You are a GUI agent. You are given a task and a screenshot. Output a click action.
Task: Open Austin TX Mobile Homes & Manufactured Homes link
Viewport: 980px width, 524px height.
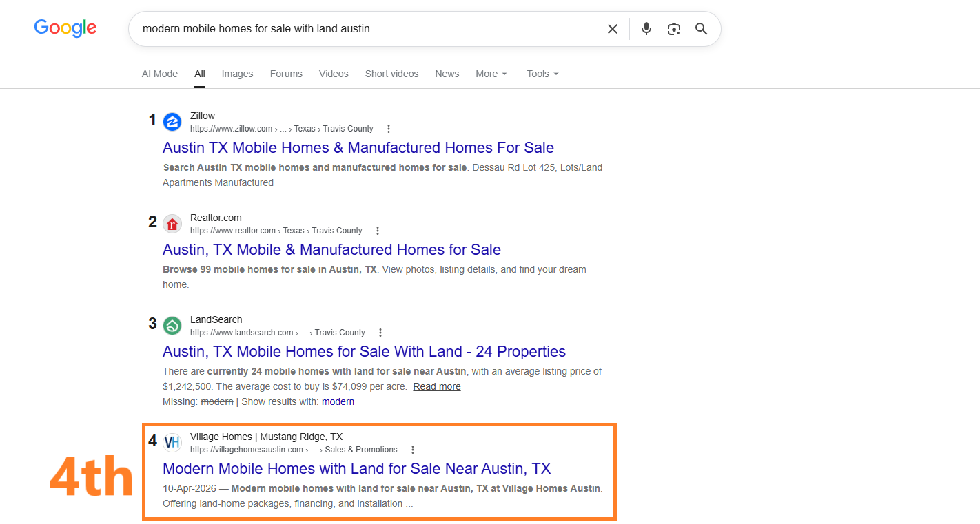pyautogui.click(x=358, y=147)
